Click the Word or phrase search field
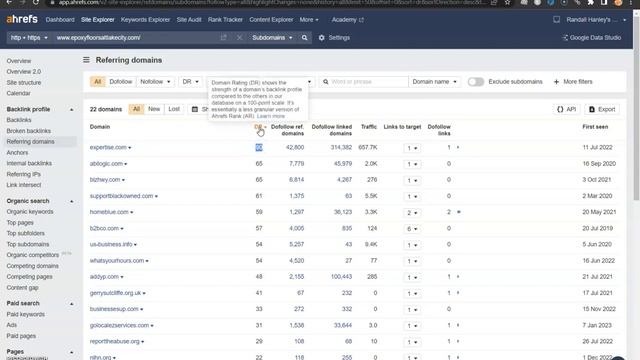 coord(363,82)
